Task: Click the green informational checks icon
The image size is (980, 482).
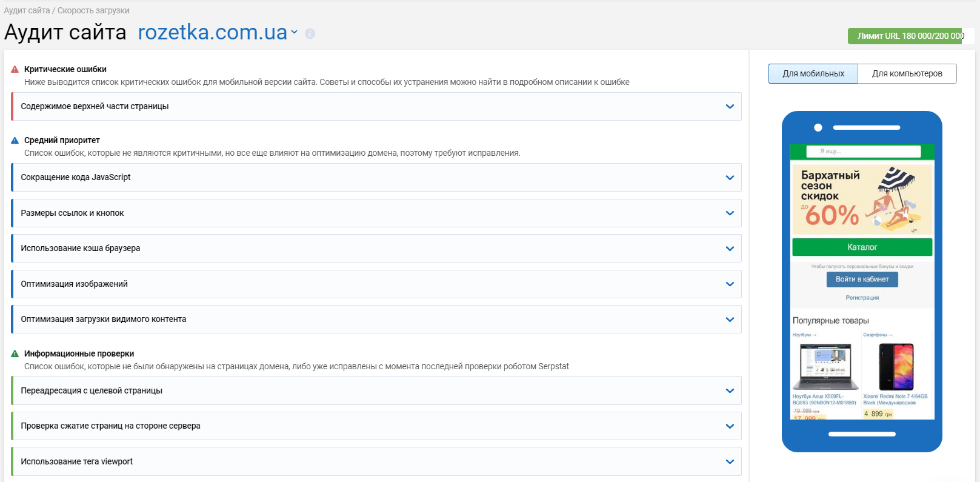Action: click(x=15, y=353)
